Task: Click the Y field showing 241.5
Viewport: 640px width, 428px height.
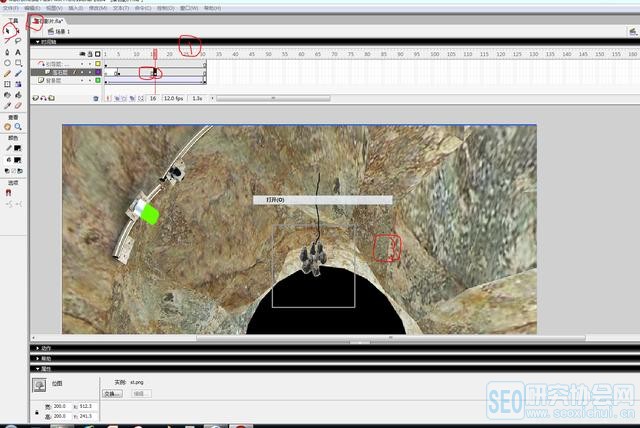Action: [x=87, y=416]
